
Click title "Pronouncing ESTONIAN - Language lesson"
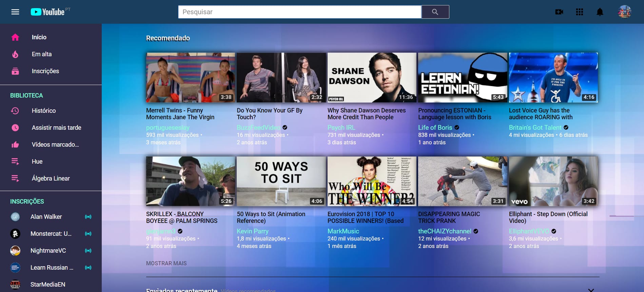(455, 114)
